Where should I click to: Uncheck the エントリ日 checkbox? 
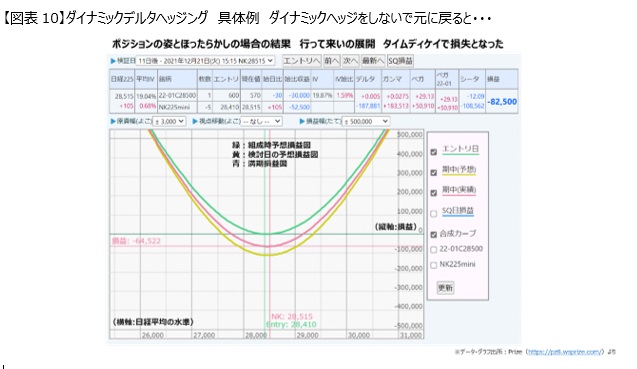pos(433,152)
